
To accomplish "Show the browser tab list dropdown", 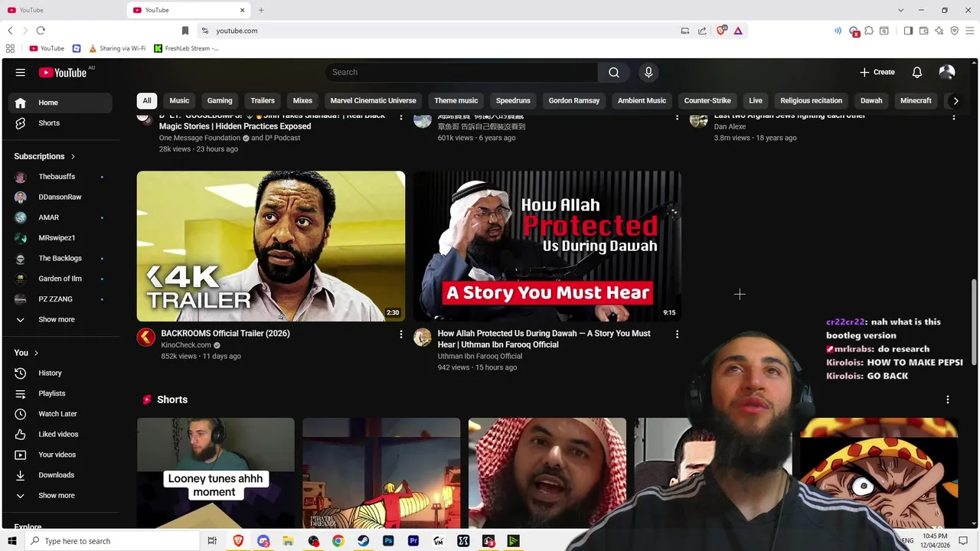I will [x=900, y=10].
